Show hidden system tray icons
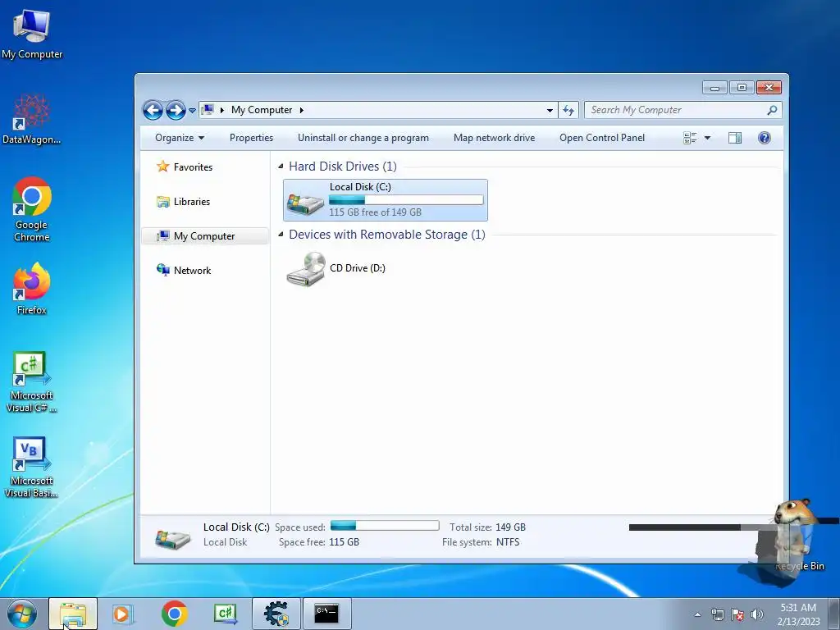The height and width of the screenshot is (630, 840). (x=697, y=614)
